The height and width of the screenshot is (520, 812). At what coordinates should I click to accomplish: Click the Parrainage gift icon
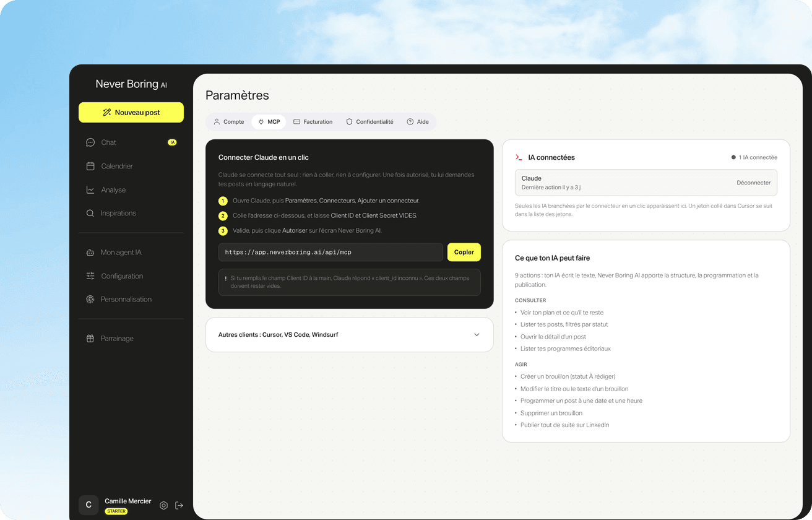click(90, 339)
